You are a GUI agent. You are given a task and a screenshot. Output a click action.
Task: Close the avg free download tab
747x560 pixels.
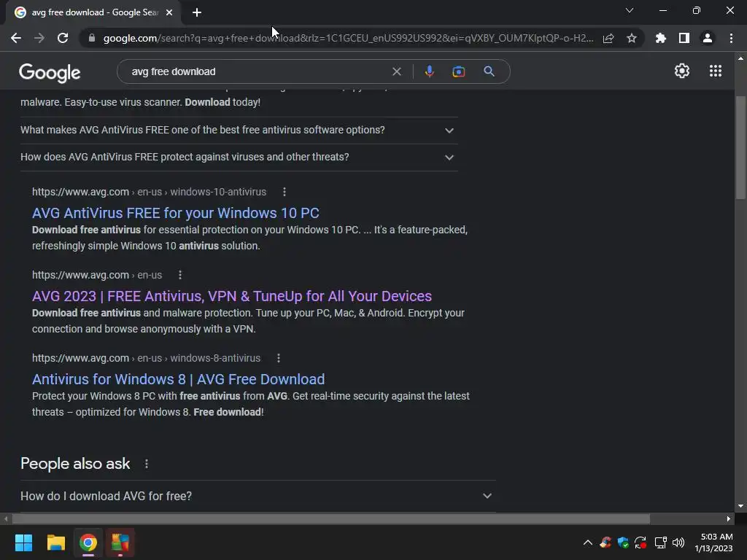pyautogui.click(x=169, y=12)
